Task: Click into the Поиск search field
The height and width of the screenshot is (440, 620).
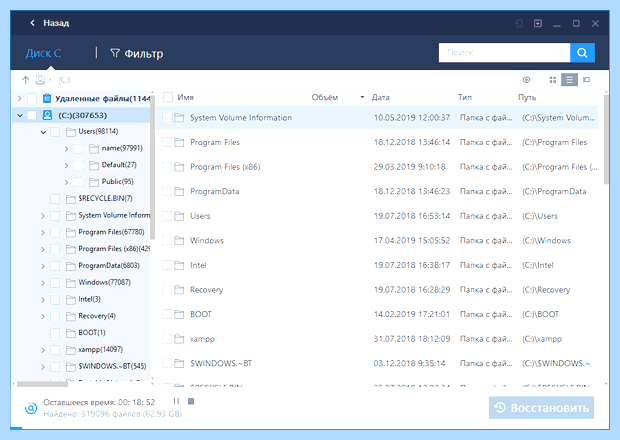Action: 504,53
